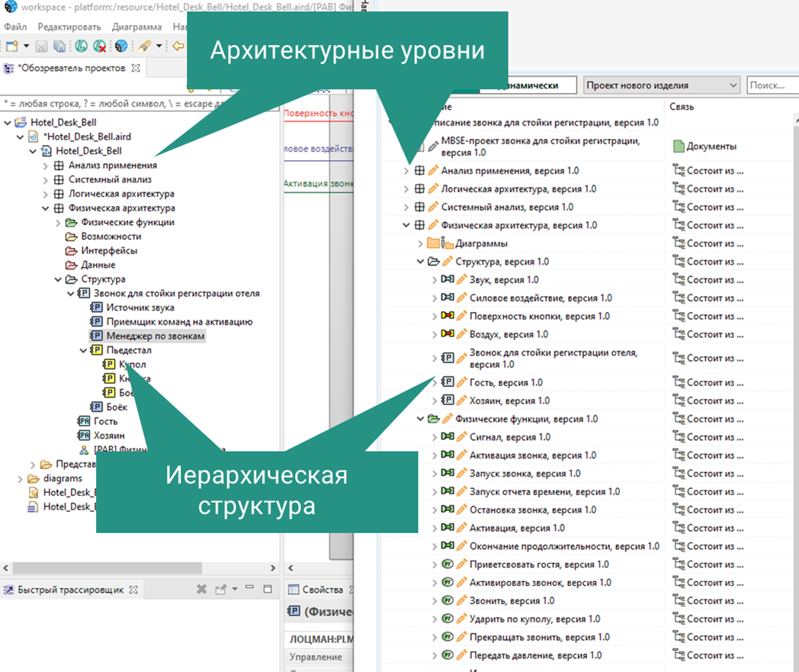Click the project explorer horizontal scrollbar
This screenshot has height=672, width=799.
pyautogui.click(x=107, y=568)
